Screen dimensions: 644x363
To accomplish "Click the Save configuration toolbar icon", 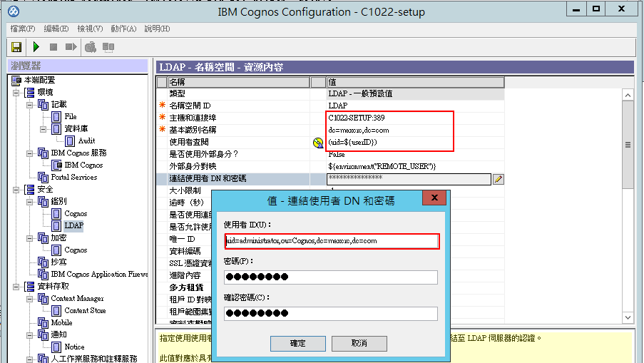I will (x=16, y=47).
